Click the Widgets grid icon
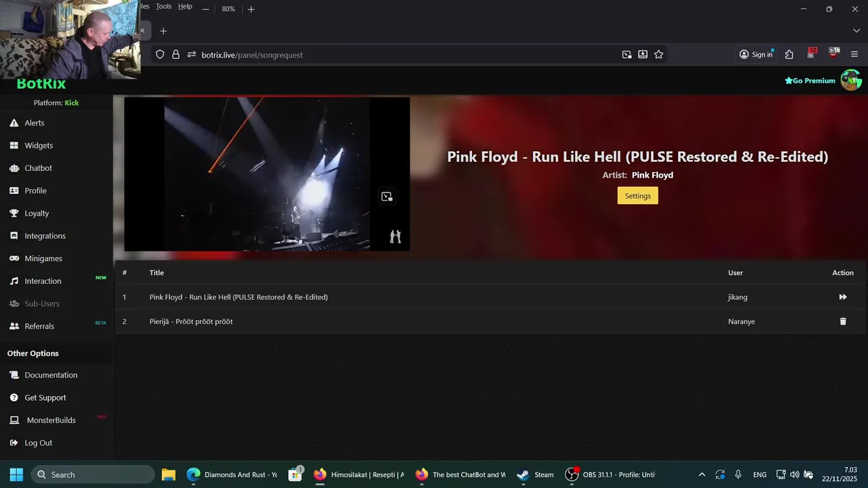 (x=14, y=145)
